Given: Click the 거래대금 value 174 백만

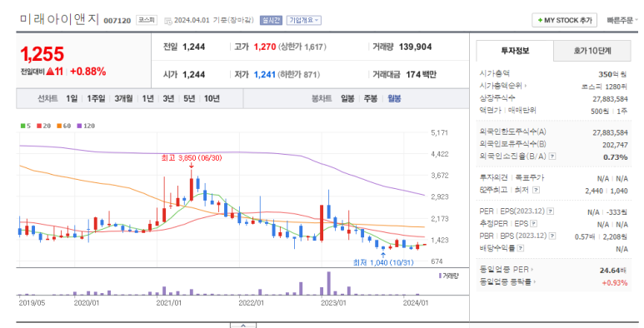Looking at the screenshot, I should (x=421, y=75).
